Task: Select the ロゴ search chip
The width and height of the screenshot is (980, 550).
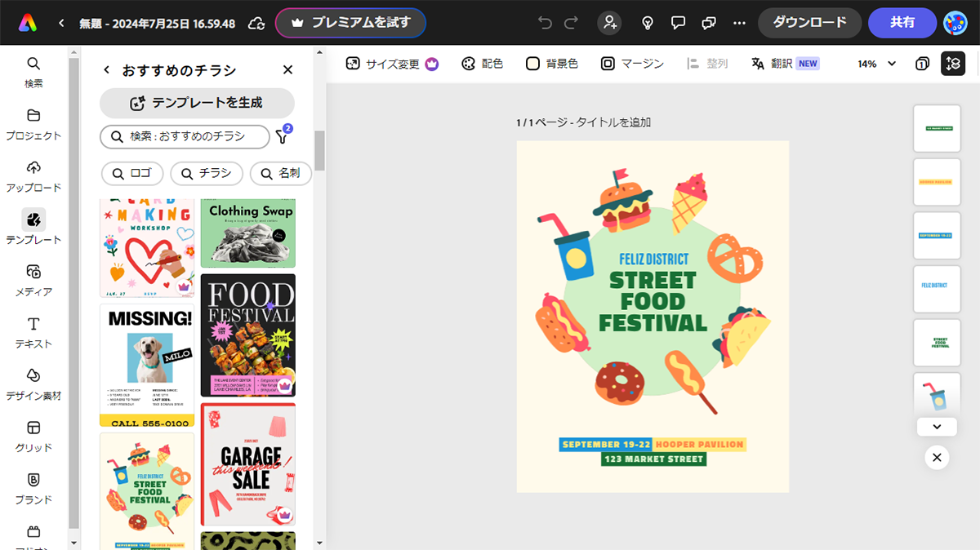Action: [x=131, y=174]
